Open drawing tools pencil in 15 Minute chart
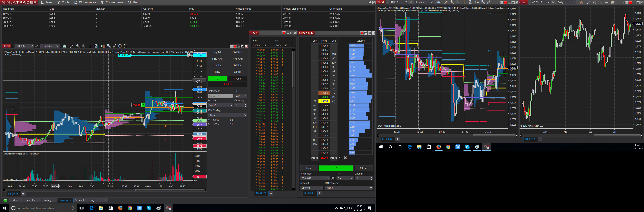644x212 pixels. click(x=72, y=46)
